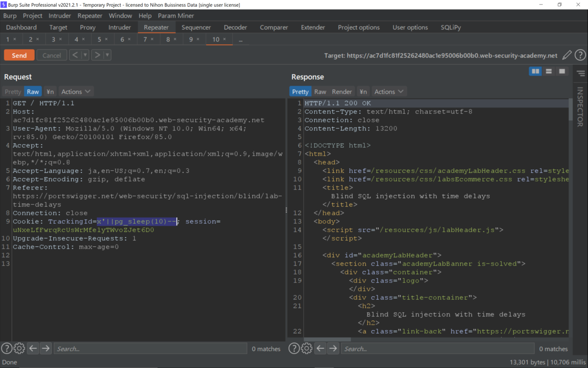Switch response view to Render
Viewport: 588px width, 368px height.
coord(342,92)
